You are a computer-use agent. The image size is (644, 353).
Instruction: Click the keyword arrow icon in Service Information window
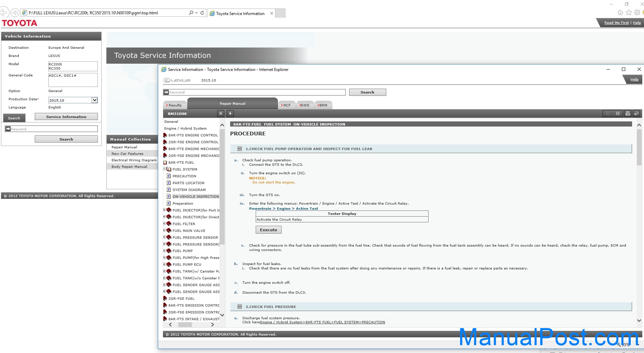[x=166, y=92]
